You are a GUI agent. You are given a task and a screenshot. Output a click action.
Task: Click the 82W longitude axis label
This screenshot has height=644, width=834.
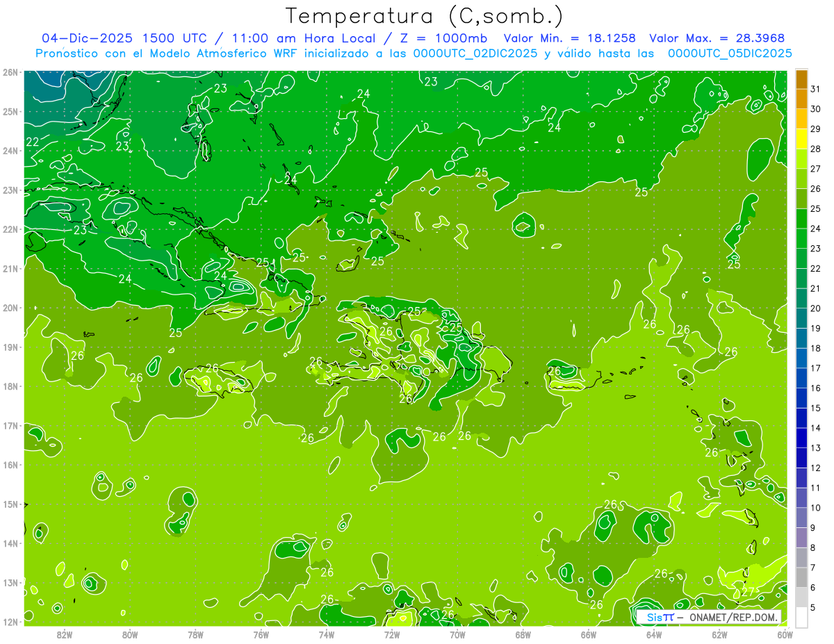point(65,634)
